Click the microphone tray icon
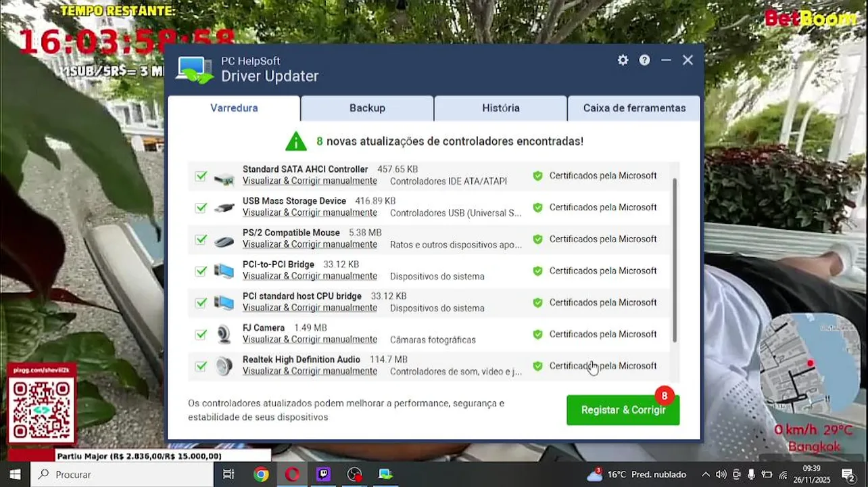 [751, 474]
